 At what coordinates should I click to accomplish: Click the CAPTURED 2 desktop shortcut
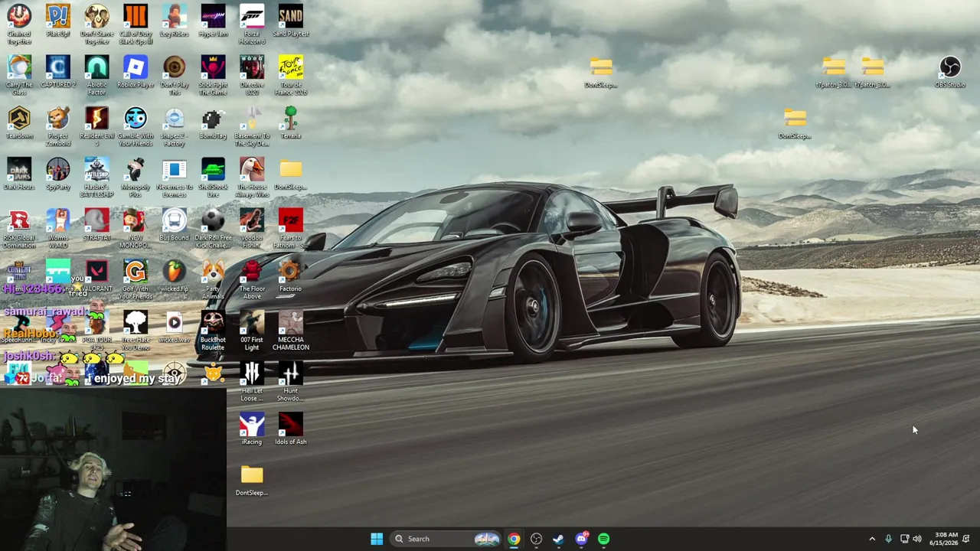[x=58, y=72]
